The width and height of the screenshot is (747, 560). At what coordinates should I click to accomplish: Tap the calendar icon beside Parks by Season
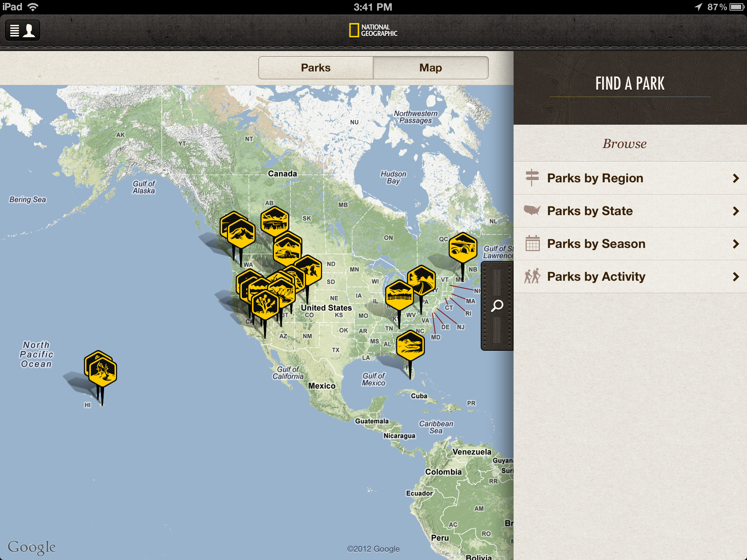pos(533,244)
